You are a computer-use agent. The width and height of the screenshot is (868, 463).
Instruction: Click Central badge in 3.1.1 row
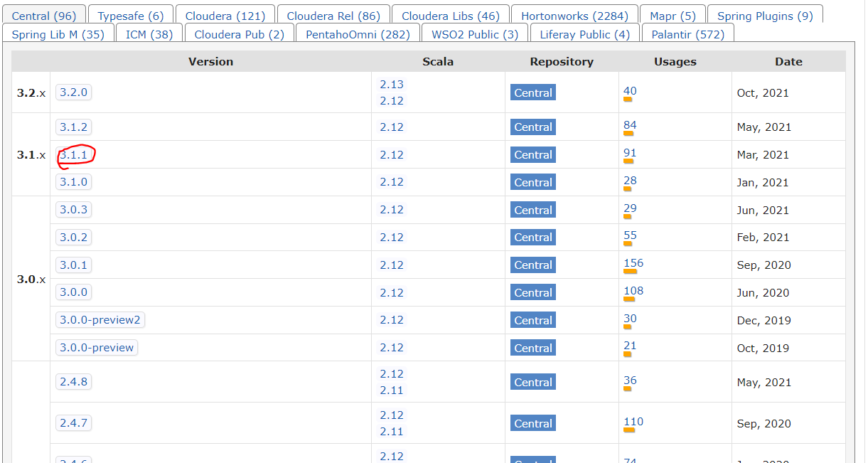coord(533,154)
